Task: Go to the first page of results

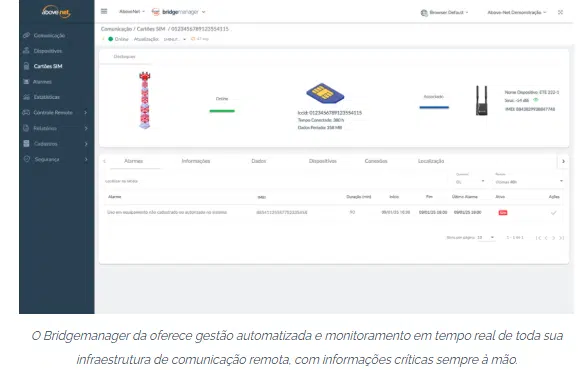Action: pyautogui.click(x=538, y=238)
